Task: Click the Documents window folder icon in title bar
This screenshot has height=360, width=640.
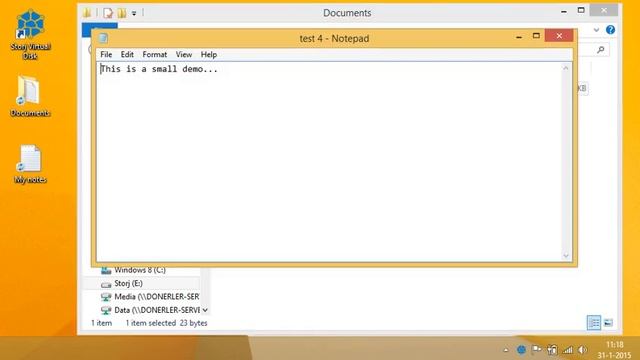Action: click(87, 13)
